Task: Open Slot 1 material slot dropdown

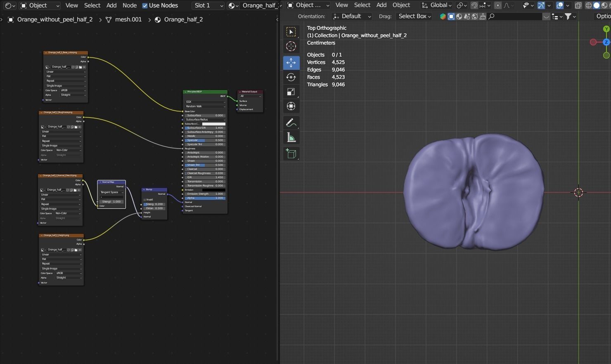Action: coord(208,5)
